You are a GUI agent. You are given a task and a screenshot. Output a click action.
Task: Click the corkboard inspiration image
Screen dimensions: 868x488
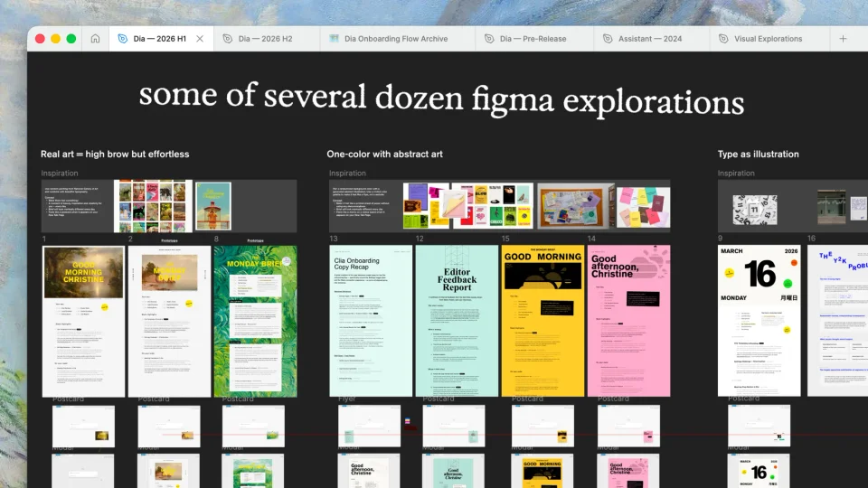coord(576,206)
